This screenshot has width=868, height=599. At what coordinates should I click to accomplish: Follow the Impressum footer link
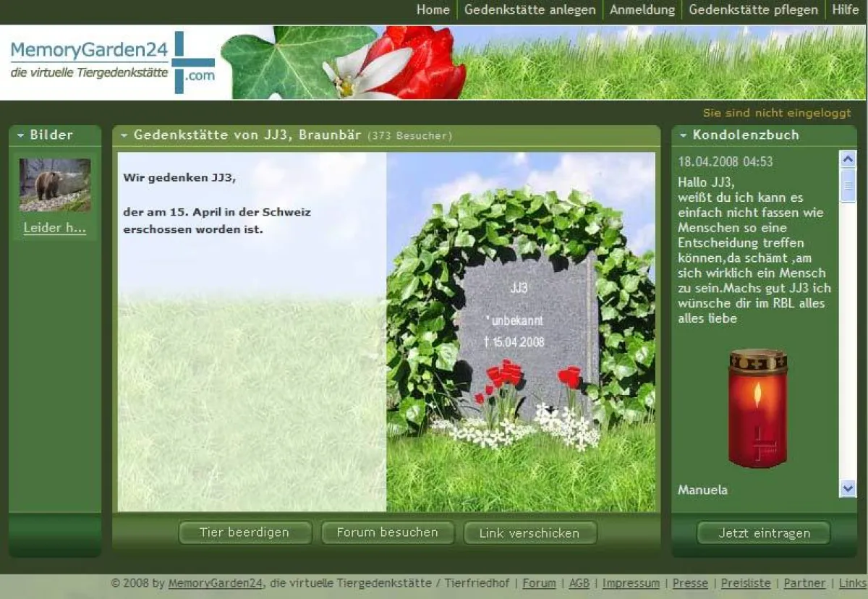(630, 583)
